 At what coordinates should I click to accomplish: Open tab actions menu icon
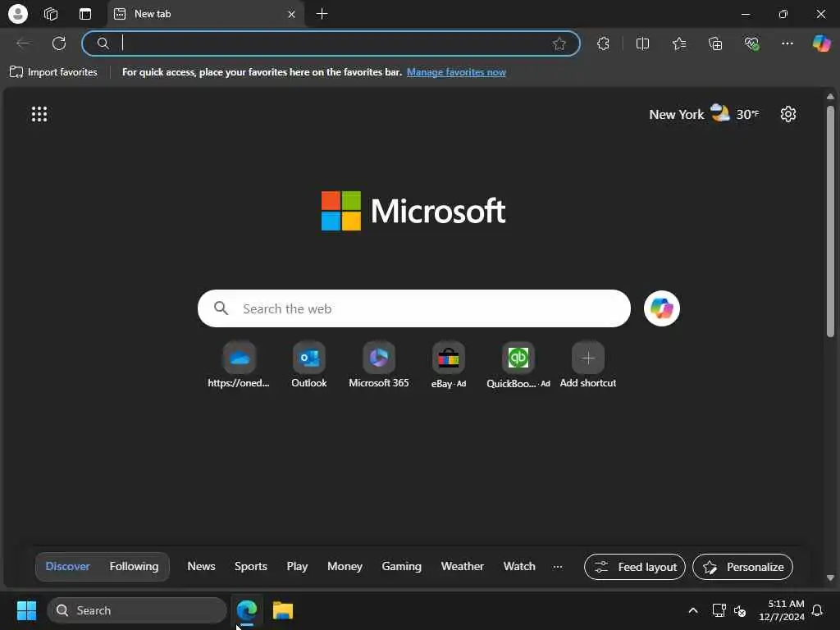pyautogui.click(x=85, y=14)
